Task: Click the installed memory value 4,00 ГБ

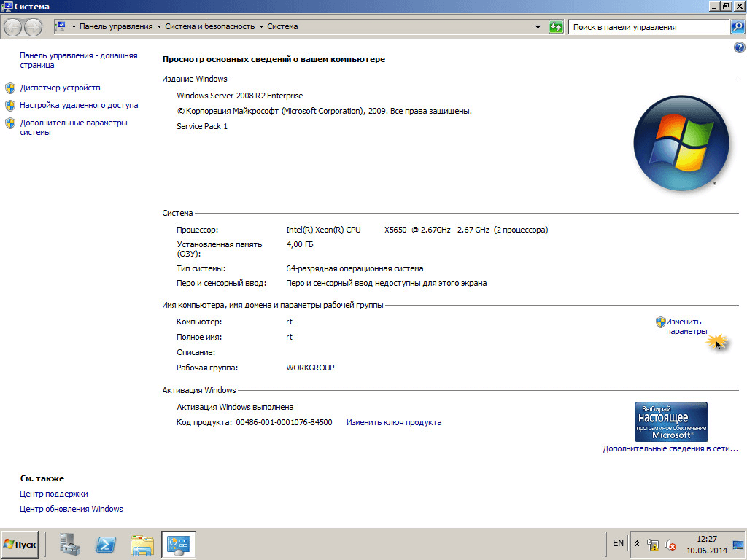Action: [x=300, y=245]
